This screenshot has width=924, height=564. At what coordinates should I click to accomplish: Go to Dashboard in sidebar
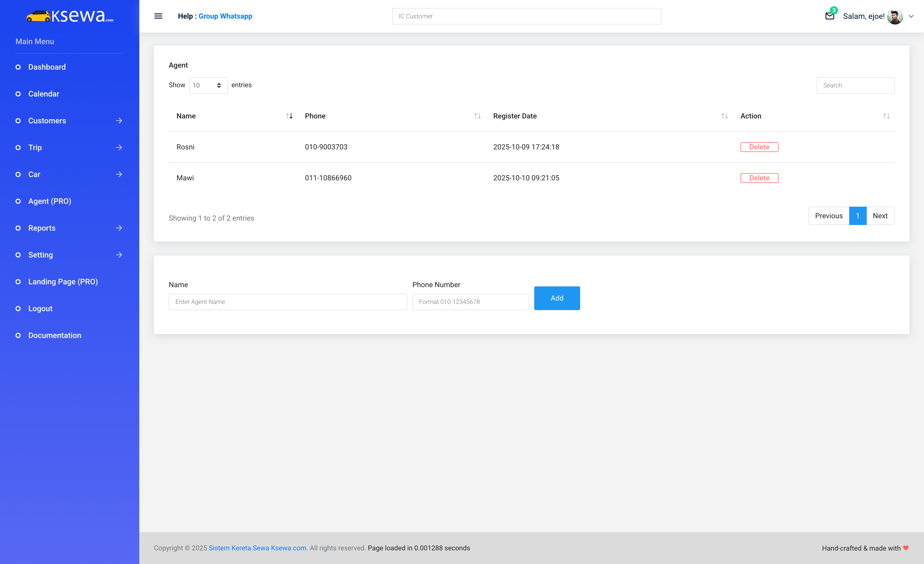(47, 67)
